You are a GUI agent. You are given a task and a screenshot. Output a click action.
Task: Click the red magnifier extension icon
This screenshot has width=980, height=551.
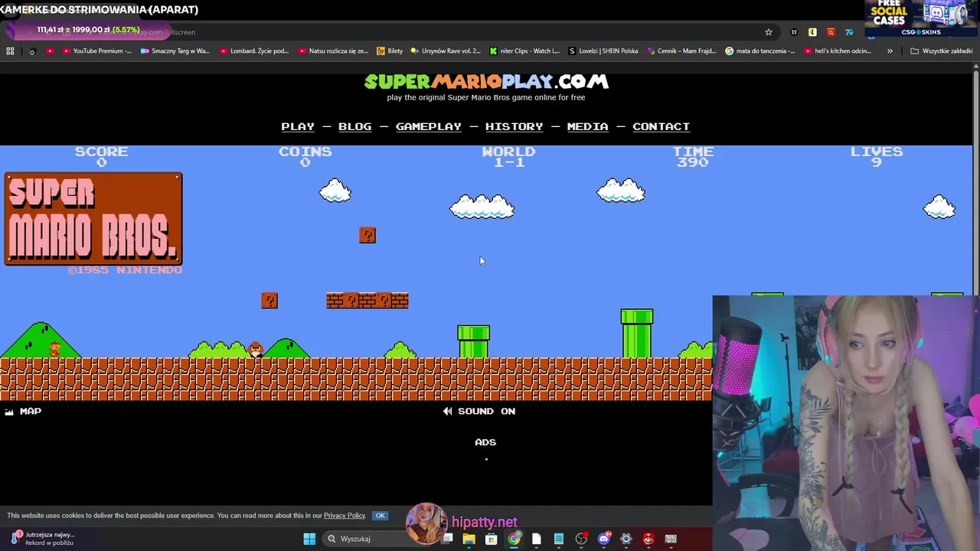point(831,32)
